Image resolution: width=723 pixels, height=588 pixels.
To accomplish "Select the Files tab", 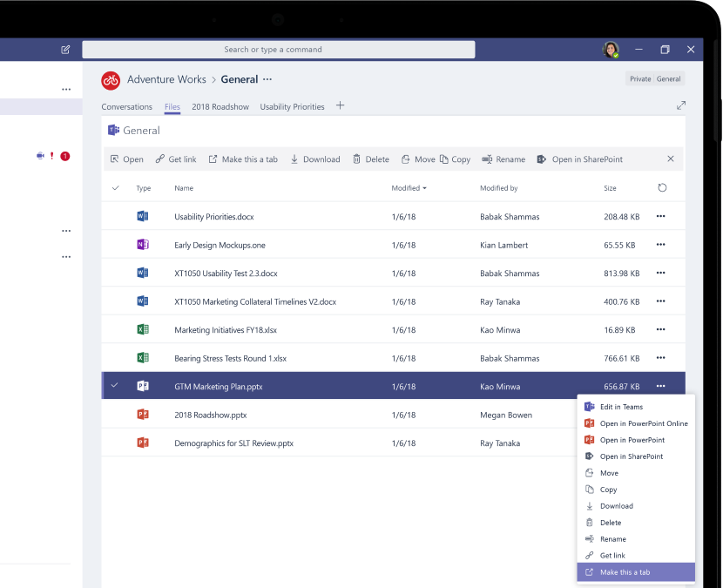I will coord(172,106).
